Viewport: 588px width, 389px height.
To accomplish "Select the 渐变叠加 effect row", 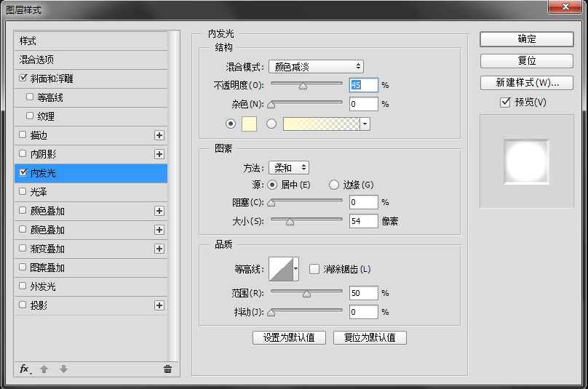I will 91,249.
